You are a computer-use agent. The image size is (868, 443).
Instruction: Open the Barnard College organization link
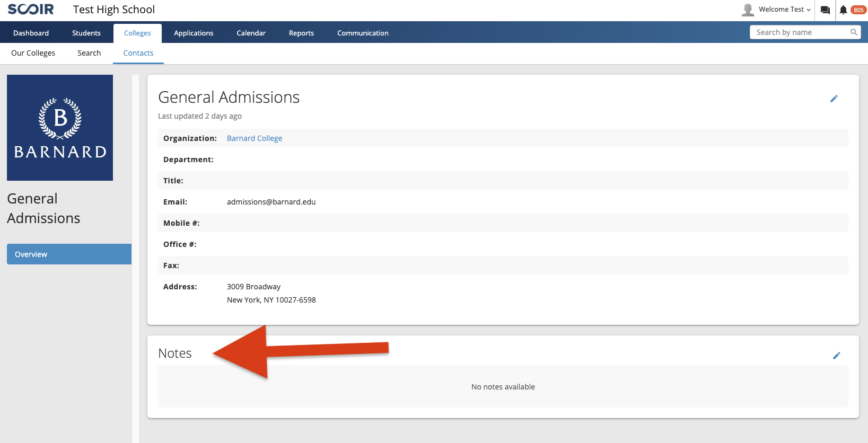tap(255, 138)
